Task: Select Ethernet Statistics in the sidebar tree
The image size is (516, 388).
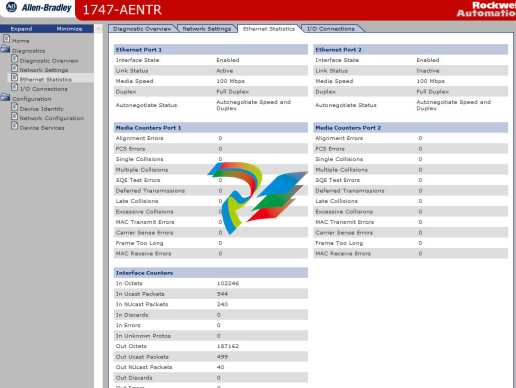Action: click(46, 79)
